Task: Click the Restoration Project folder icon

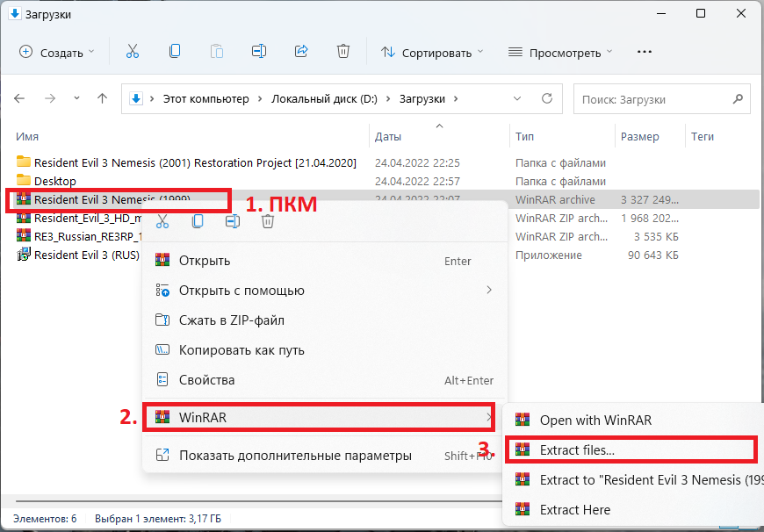Action: (x=24, y=162)
